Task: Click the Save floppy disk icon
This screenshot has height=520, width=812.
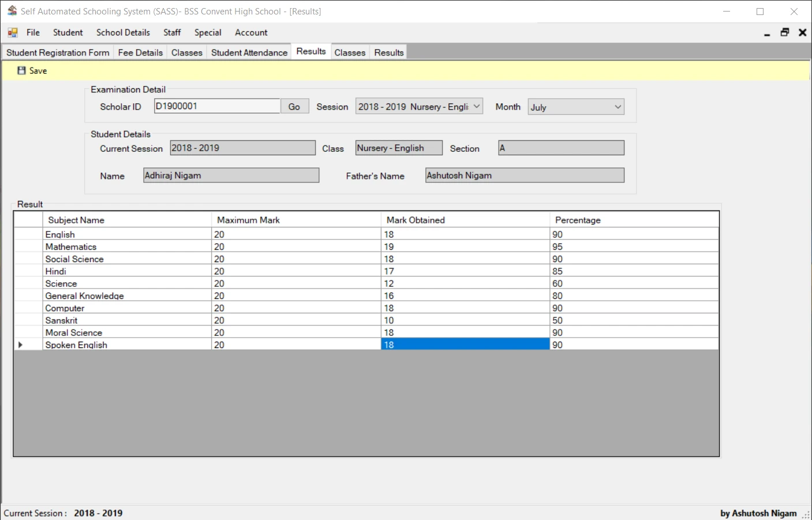Action: (21, 70)
